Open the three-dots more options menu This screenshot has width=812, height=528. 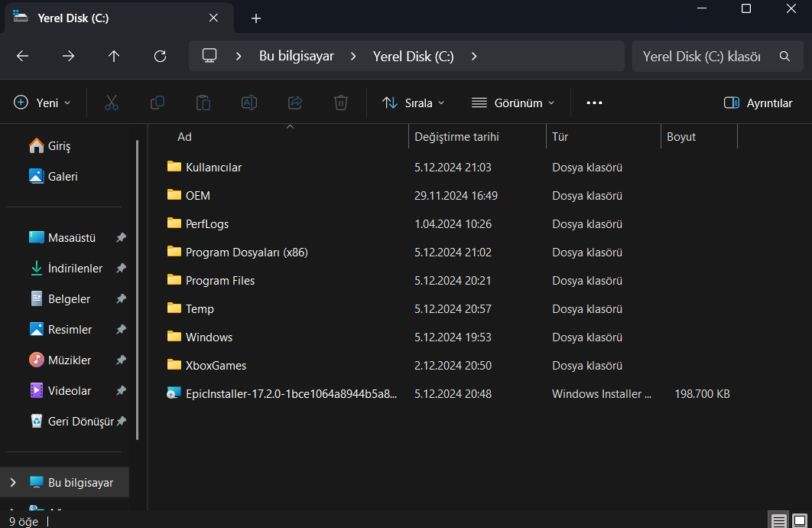click(x=594, y=103)
